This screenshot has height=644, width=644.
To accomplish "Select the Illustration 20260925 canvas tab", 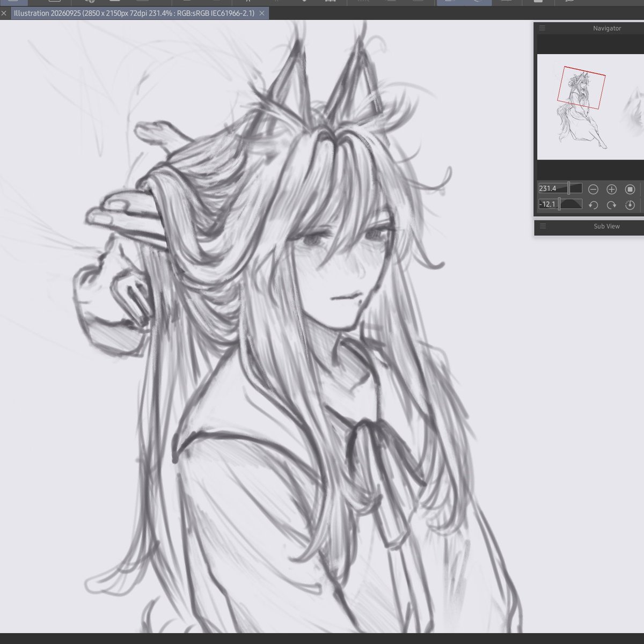I will point(138,13).
